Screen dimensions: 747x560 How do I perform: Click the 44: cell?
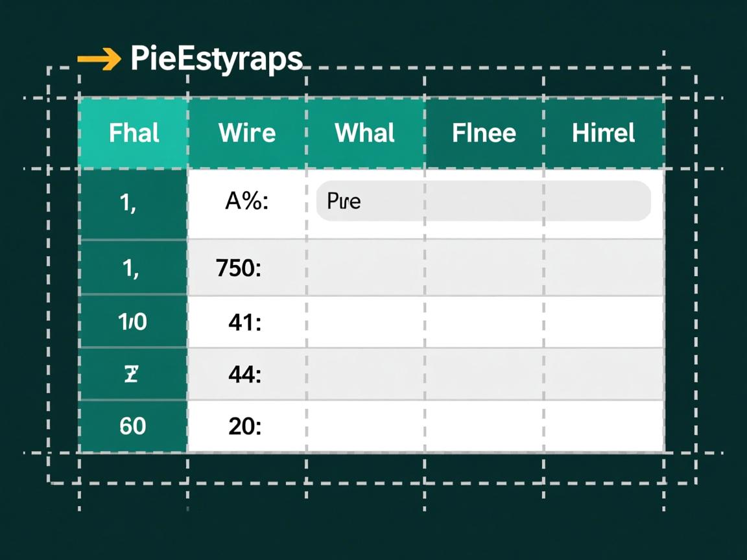tap(246, 373)
